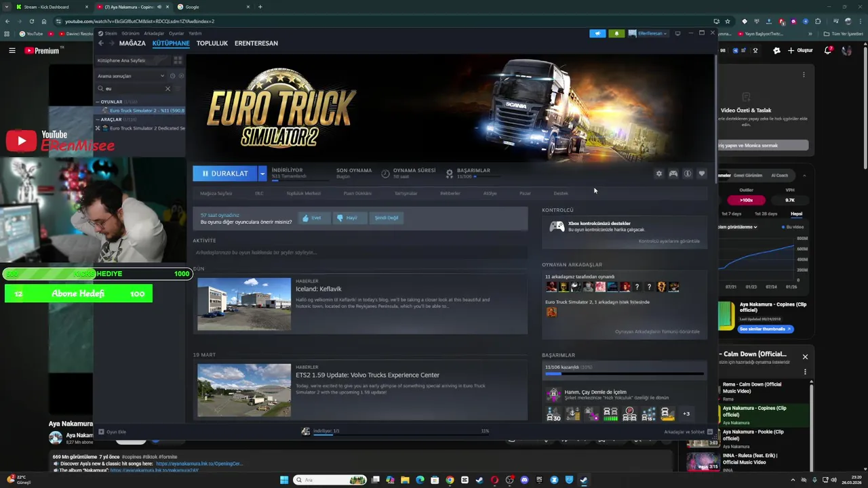
Task: Go to Mağaza Sayfası game tab
Action: click(216, 193)
